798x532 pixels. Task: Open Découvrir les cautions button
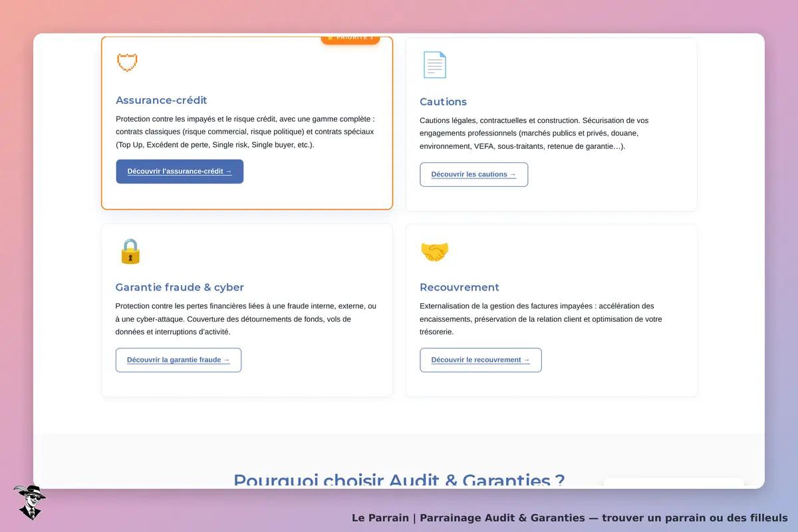(473, 174)
